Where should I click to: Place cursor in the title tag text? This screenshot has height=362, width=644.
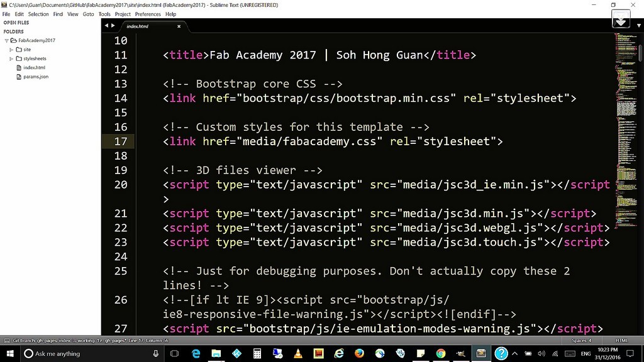point(316,55)
